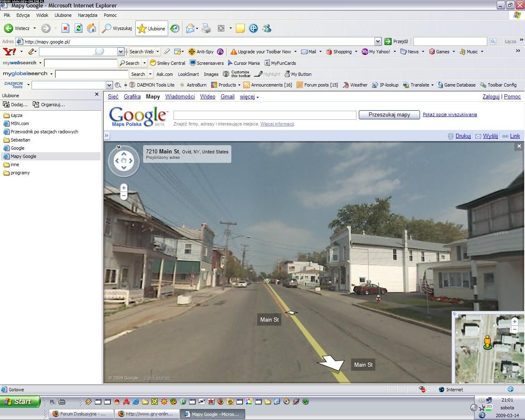Zoom in on Street View image
The image size is (525, 420).
123,188
